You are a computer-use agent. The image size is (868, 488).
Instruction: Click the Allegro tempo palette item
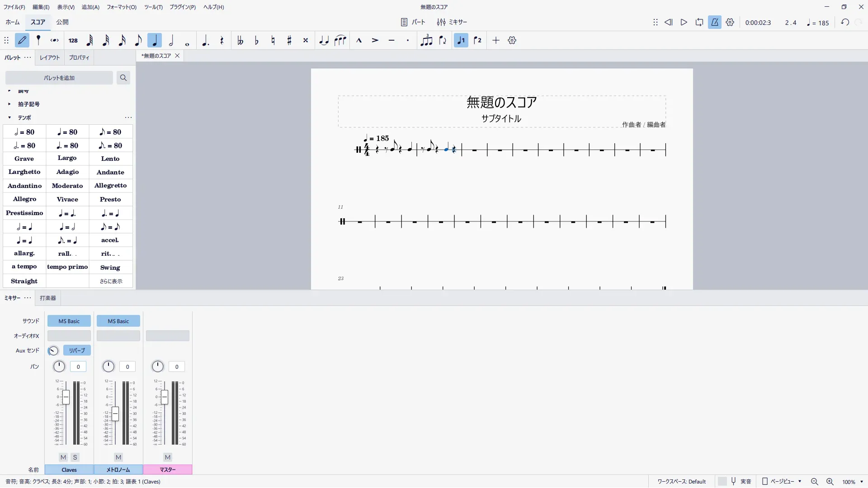tap(24, 199)
